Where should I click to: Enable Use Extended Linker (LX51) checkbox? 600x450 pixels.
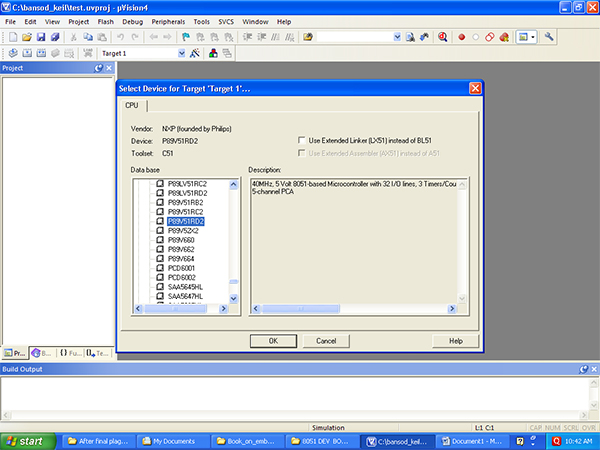tap(302, 140)
